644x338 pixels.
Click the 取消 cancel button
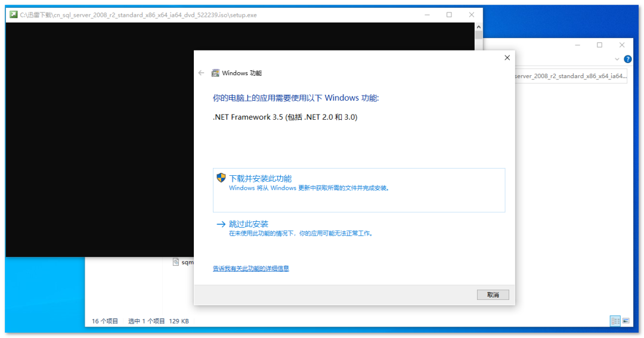click(493, 294)
